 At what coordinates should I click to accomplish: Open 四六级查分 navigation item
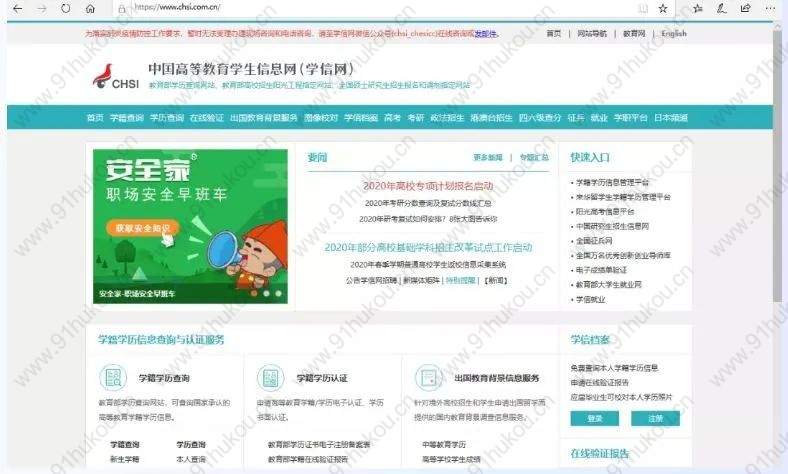[540, 118]
